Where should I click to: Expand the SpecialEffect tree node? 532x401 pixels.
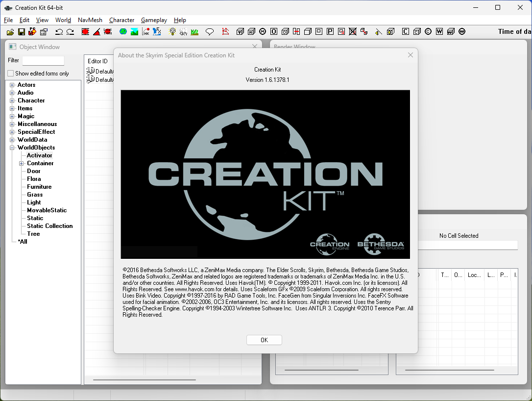coord(12,132)
